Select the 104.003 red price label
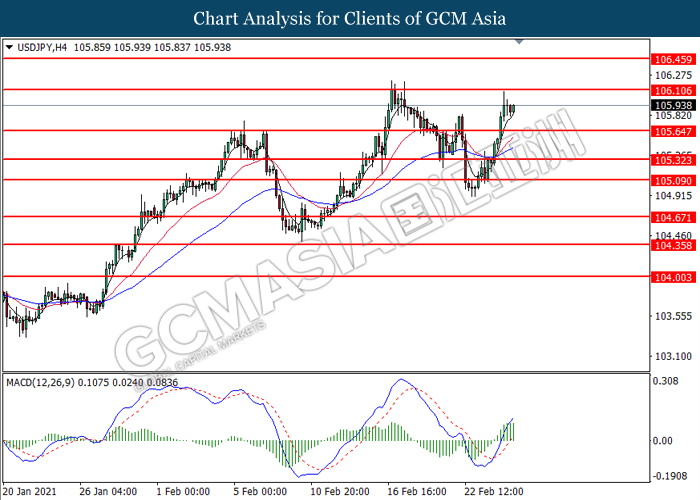Viewport: 700px width, 500px height. (673, 277)
